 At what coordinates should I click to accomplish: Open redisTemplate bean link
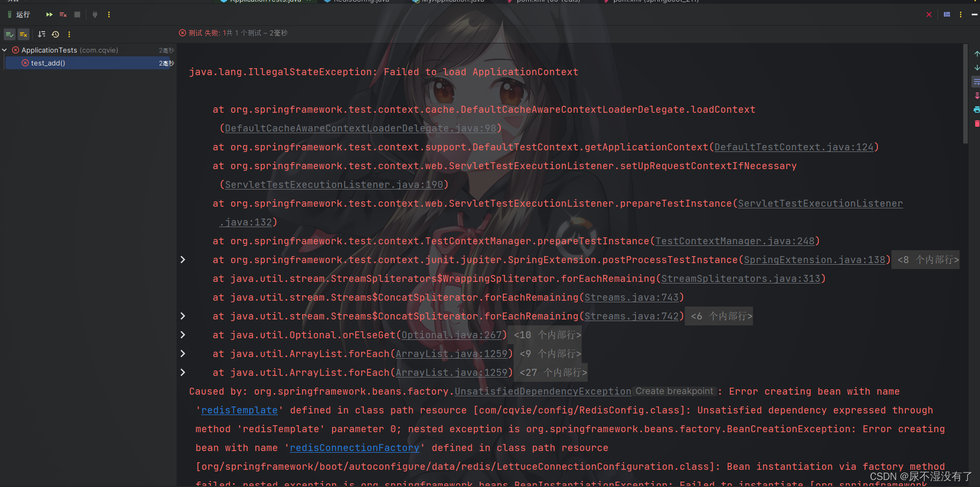click(239, 410)
